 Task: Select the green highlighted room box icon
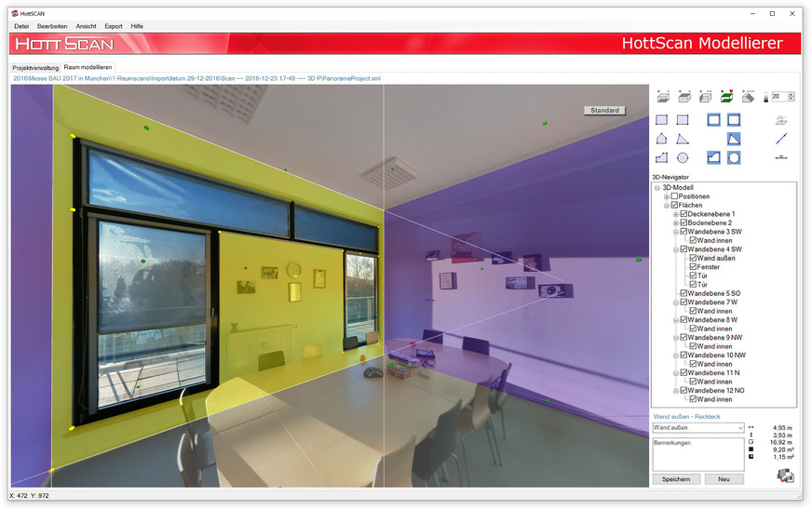[727, 96]
